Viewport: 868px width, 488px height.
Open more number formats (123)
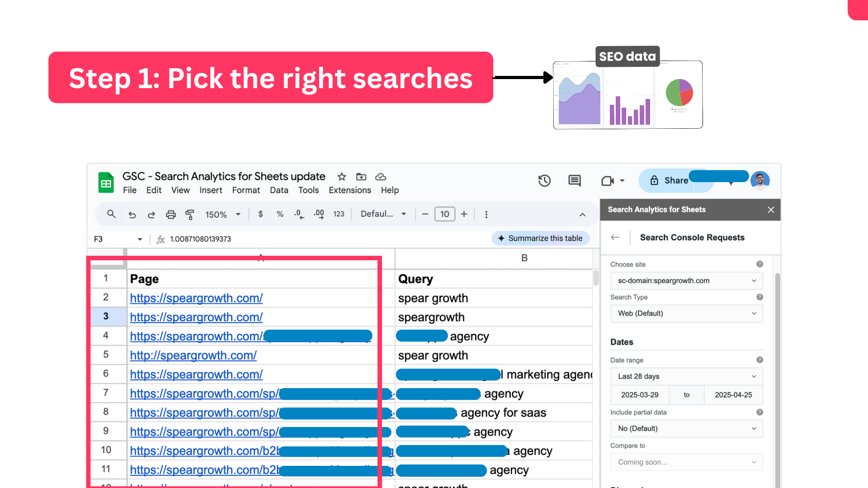point(339,214)
